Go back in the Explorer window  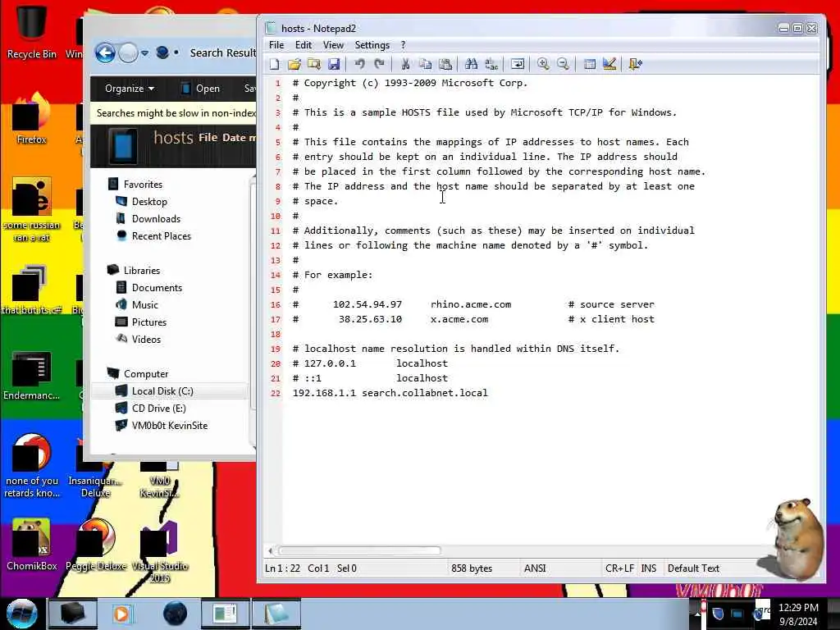tap(105, 53)
